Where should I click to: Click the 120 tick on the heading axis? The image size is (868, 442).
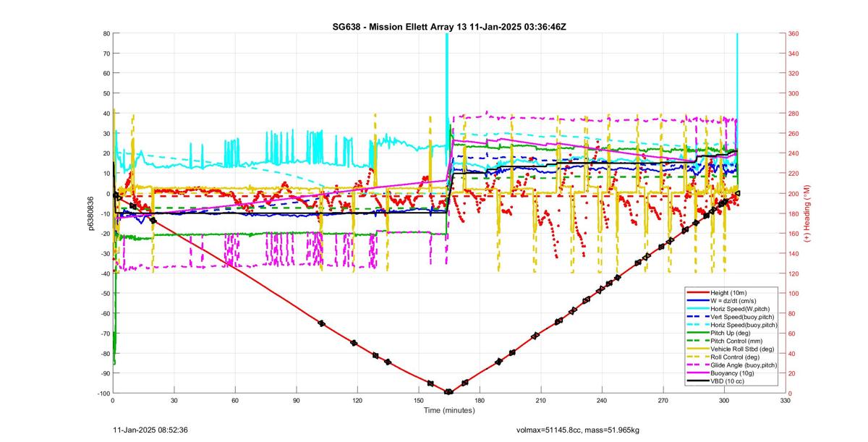793,273
